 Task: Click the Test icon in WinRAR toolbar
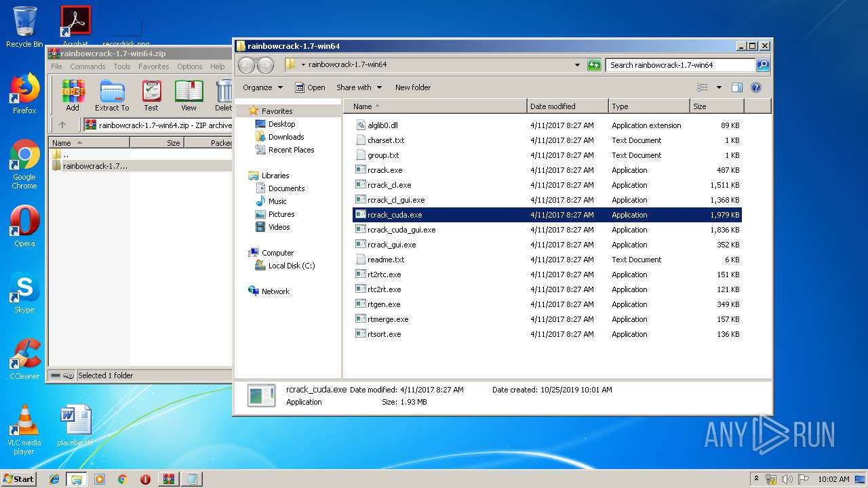point(151,96)
